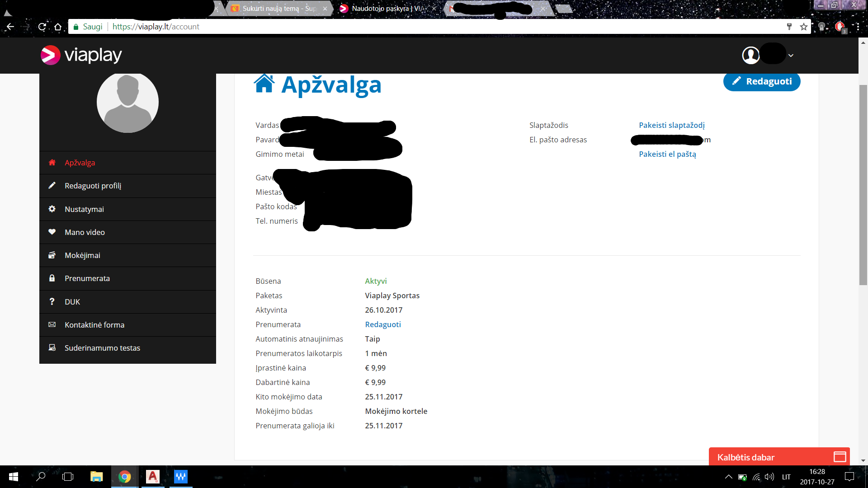Open the red A application in taskbar
This screenshot has height=488, width=868.
[153, 477]
